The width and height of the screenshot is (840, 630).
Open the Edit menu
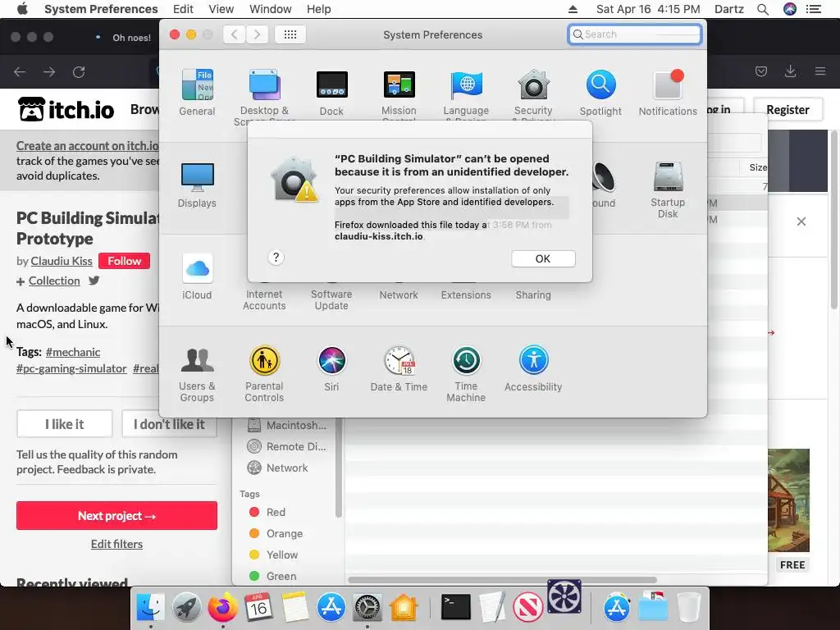(183, 9)
